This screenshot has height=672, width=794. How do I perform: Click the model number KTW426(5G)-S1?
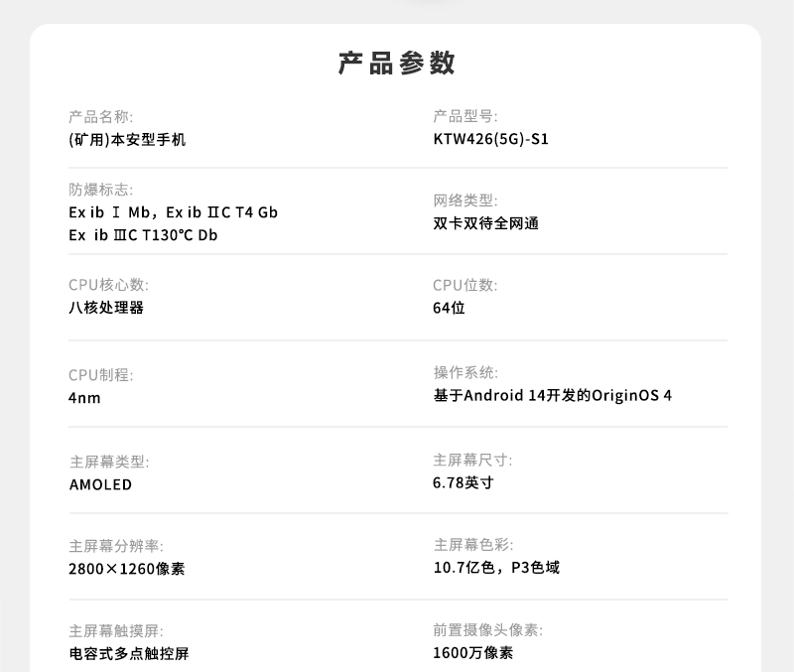click(x=490, y=140)
